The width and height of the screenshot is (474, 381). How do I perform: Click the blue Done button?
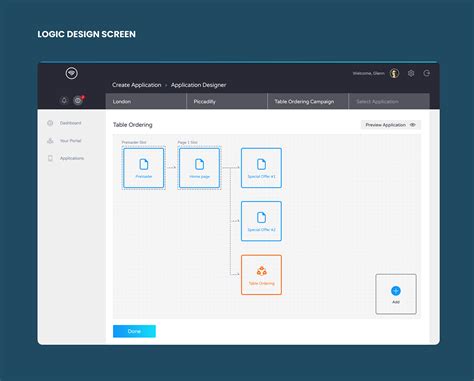(134, 331)
